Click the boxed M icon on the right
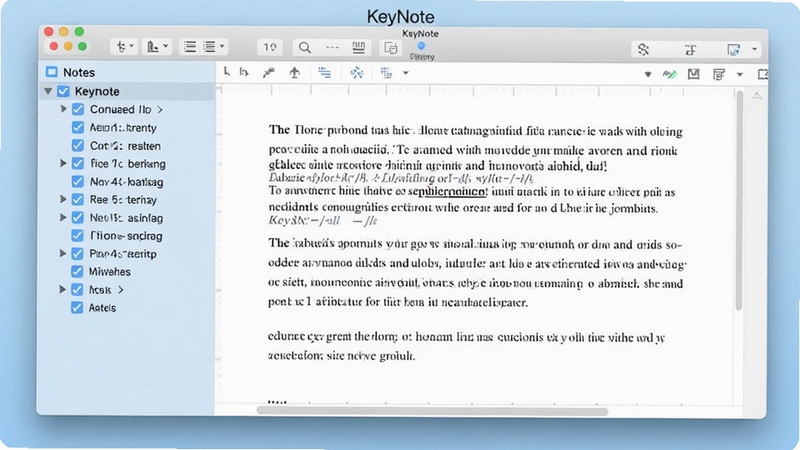 click(x=693, y=74)
